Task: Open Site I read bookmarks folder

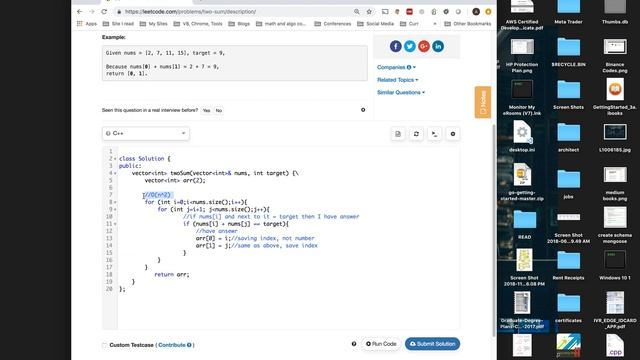Action: (118, 24)
